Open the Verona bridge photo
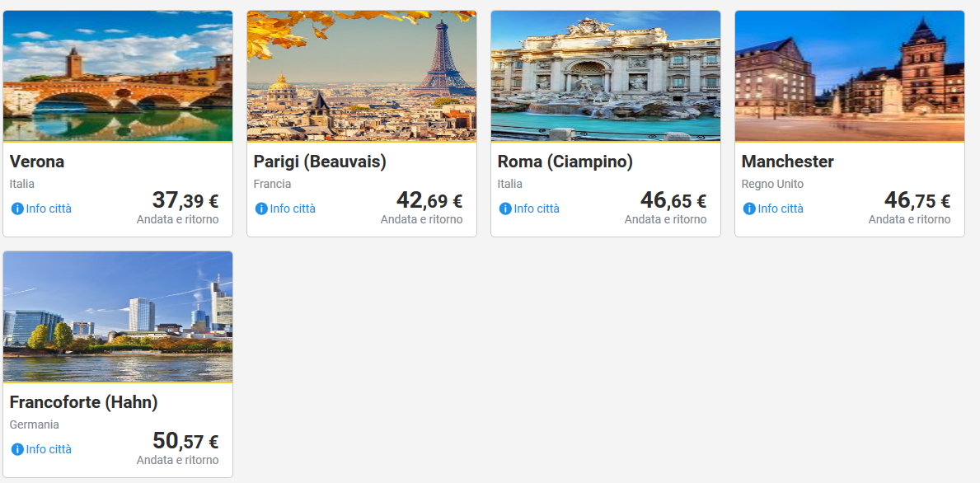Image resolution: width=980 pixels, height=483 pixels. click(118, 76)
